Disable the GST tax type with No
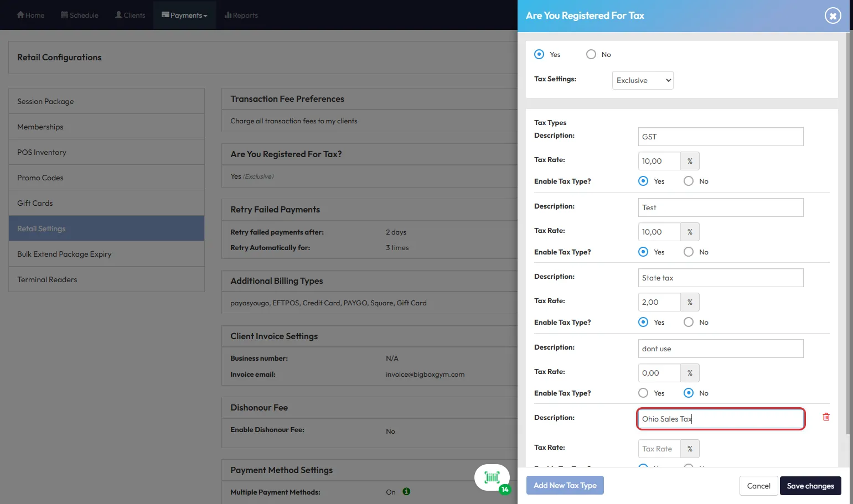 pyautogui.click(x=689, y=181)
